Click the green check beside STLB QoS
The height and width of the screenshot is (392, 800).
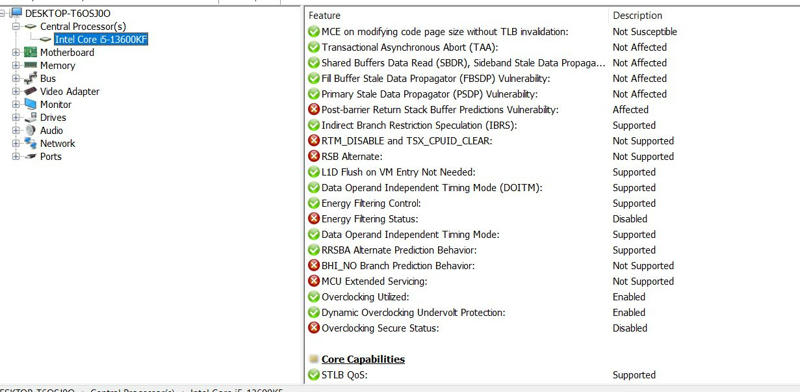(314, 375)
